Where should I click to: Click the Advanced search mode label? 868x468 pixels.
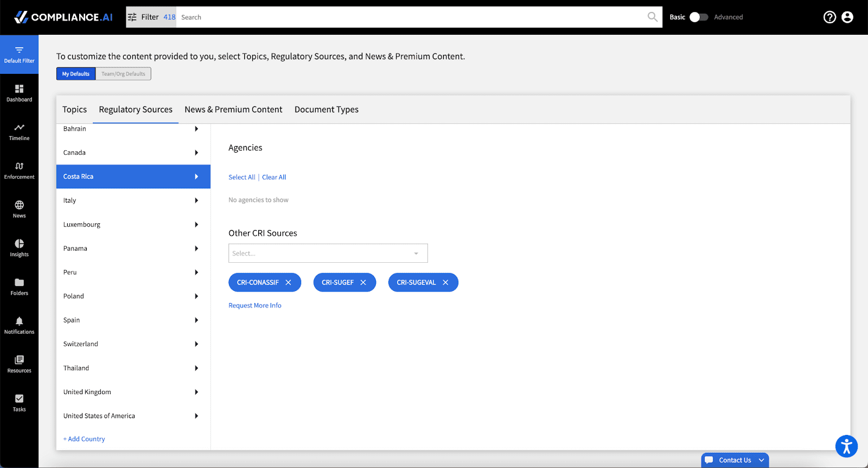point(729,17)
